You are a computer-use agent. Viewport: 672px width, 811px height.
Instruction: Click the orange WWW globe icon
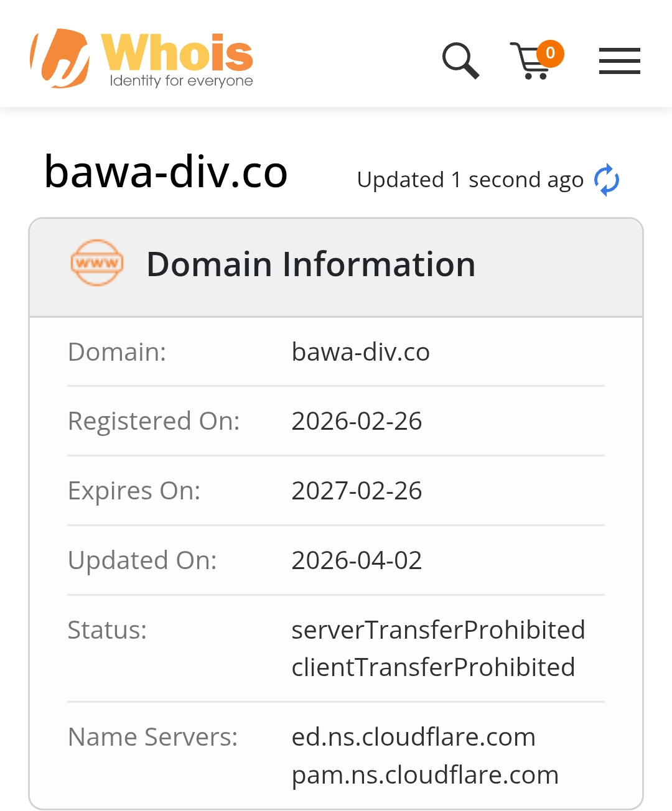click(x=96, y=263)
